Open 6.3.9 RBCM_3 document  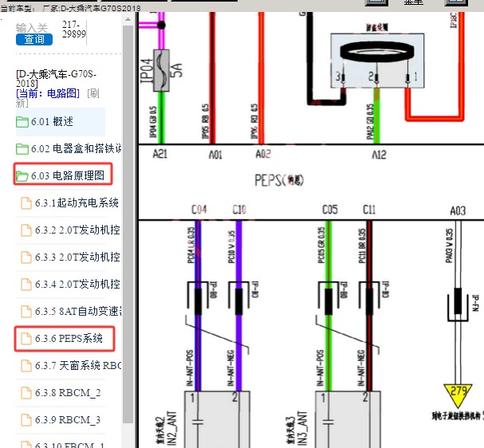tap(61, 420)
